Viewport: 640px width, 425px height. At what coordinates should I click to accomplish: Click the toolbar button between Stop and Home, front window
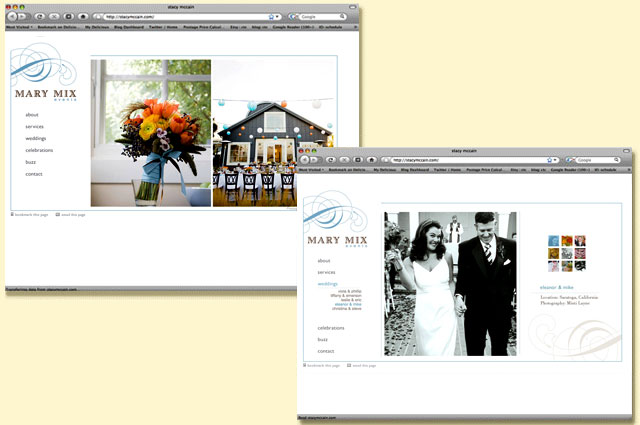(358, 160)
